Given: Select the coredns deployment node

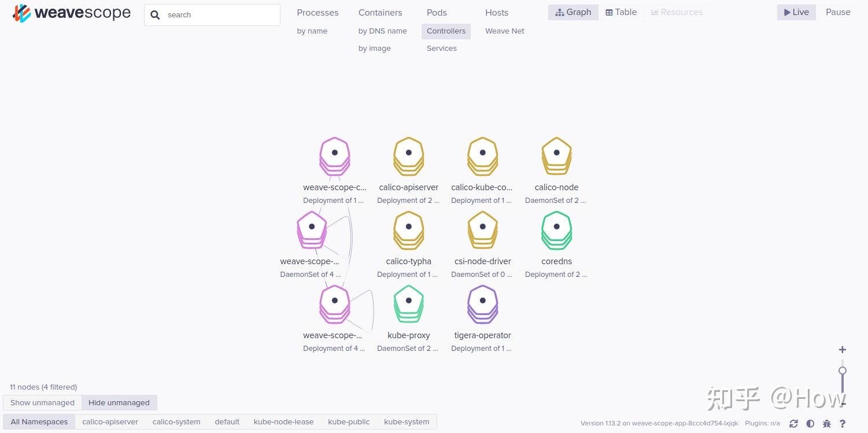Looking at the screenshot, I should point(556,230).
